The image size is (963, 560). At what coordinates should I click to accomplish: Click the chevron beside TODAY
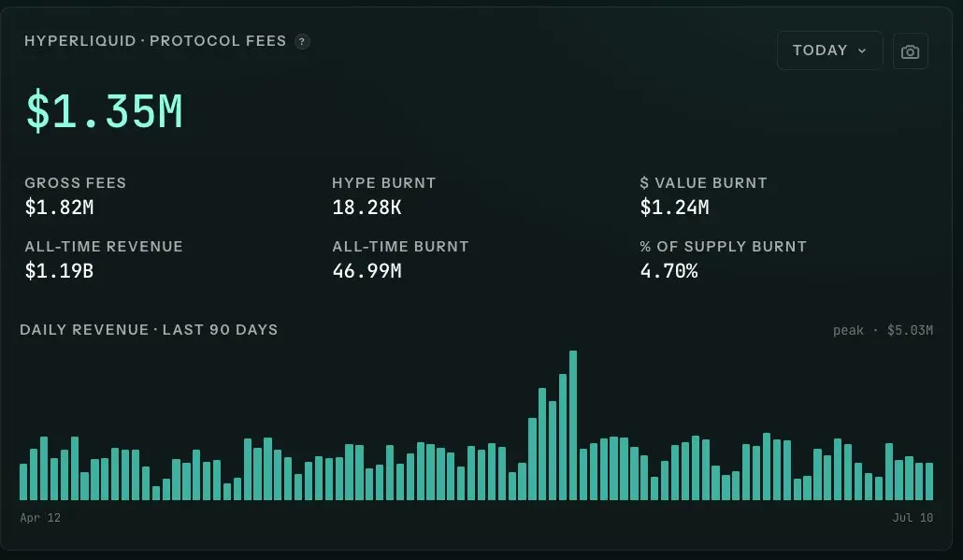(862, 51)
